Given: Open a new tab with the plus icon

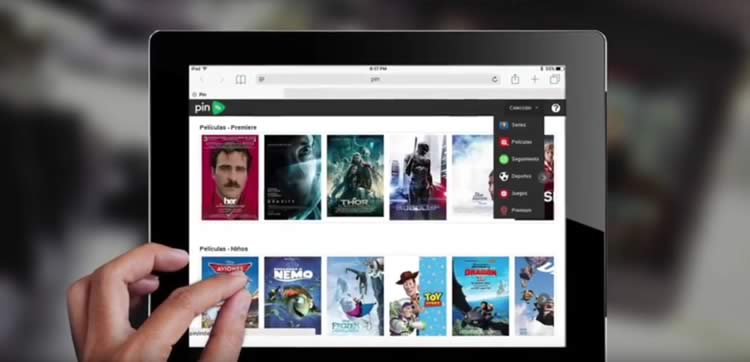Looking at the screenshot, I should [x=535, y=79].
